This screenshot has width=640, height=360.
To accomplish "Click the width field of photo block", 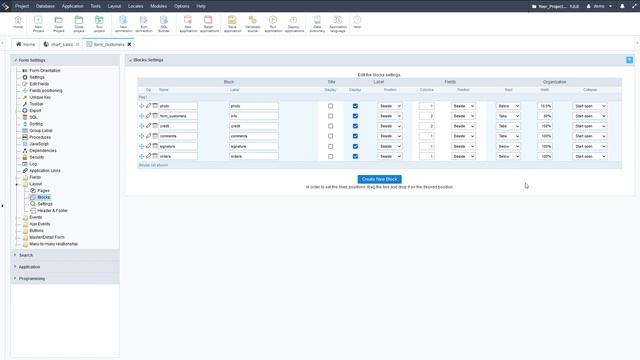I will pyautogui.click(x=545, y=106).
